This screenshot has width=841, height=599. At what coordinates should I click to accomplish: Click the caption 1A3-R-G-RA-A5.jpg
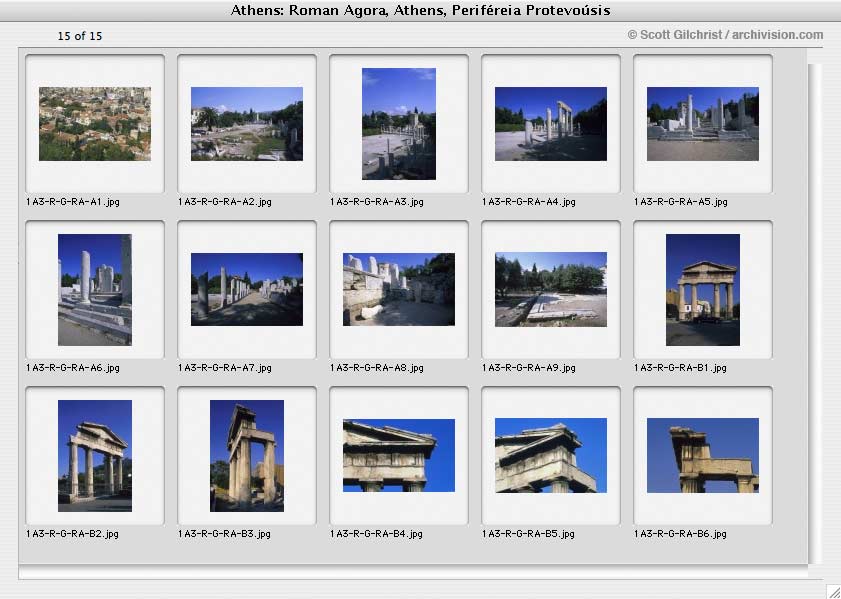(x=681, y=202)
